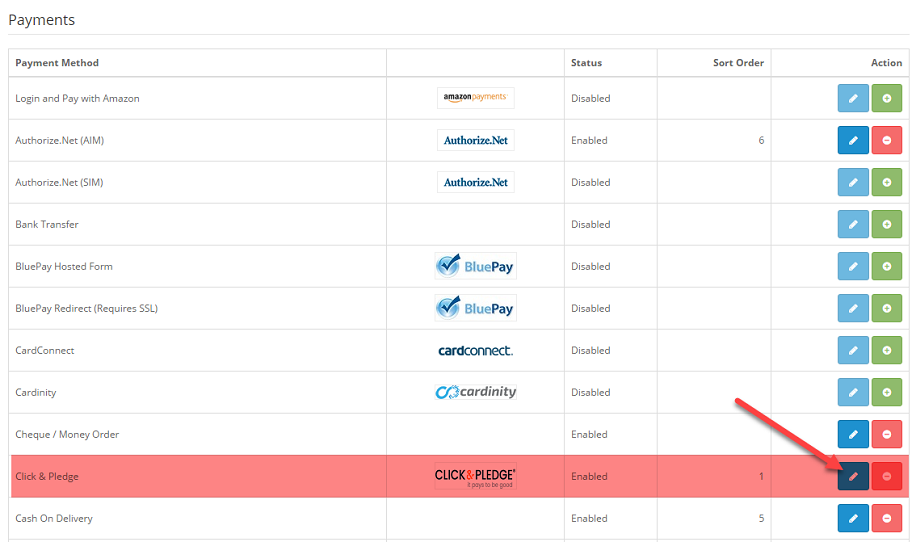The height and width of the screenshot is (542, 912).
Task: Edit Cash On Delivery payment
Action: [853, 518]
